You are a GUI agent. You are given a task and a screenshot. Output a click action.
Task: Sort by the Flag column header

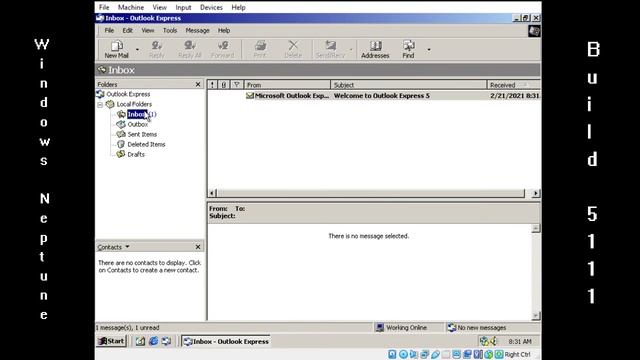pos(236,85)
